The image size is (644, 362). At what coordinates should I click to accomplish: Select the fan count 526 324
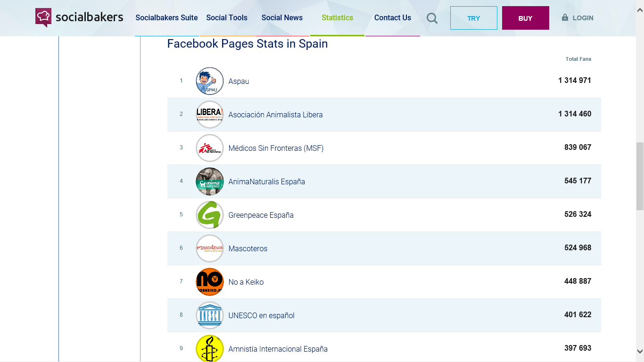[x=578, y=214]
